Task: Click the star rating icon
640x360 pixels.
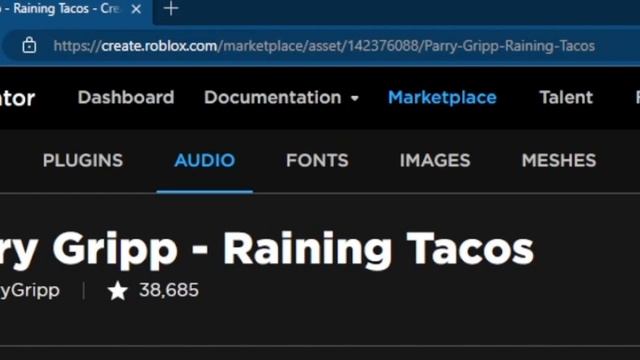Action: pos(118,291)
